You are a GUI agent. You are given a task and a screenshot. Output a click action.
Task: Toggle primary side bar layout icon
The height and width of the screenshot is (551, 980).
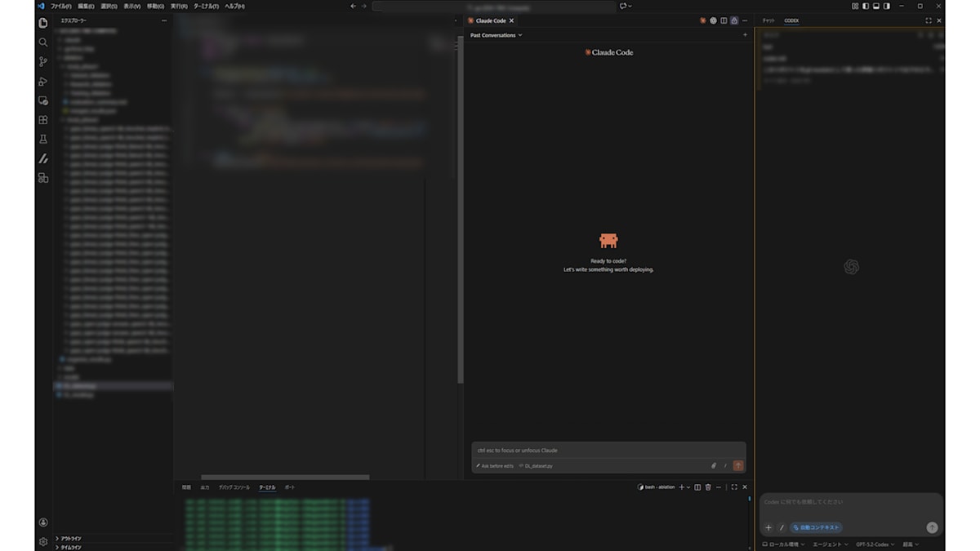click(x=866, y=6)
